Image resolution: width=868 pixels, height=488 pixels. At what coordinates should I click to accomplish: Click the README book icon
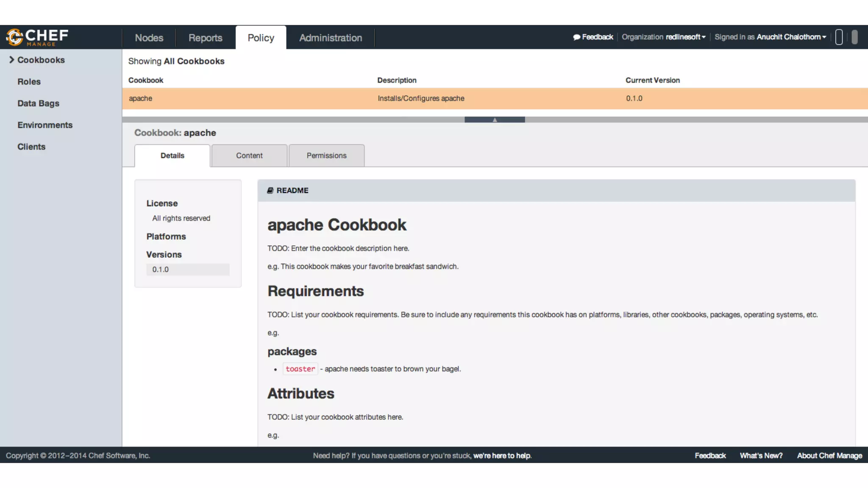coord(270,191)
